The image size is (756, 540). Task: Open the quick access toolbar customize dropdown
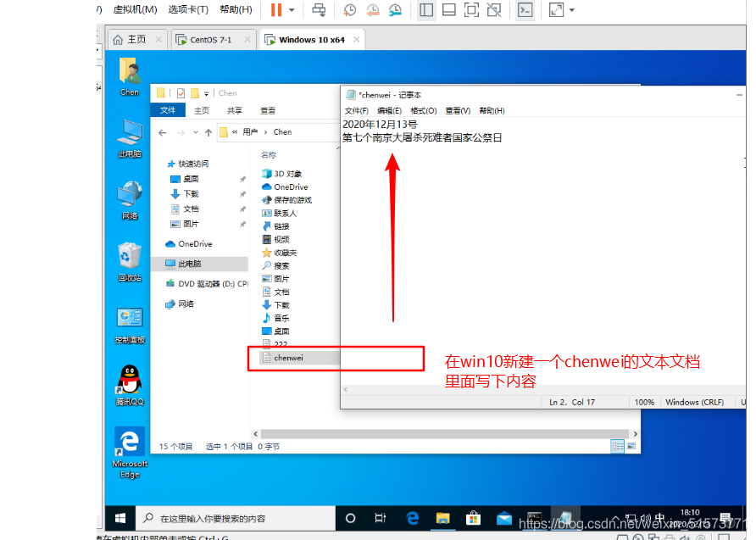tap(206, 93)
